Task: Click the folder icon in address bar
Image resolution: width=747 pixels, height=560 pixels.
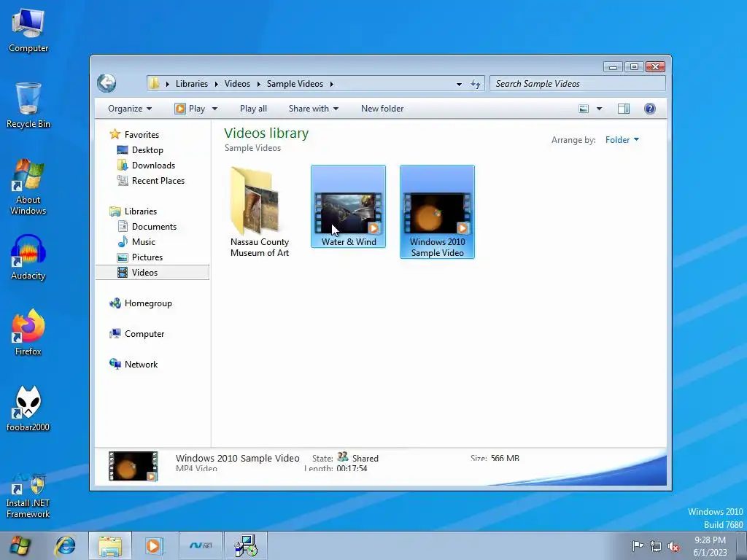Action: [154, 84]
